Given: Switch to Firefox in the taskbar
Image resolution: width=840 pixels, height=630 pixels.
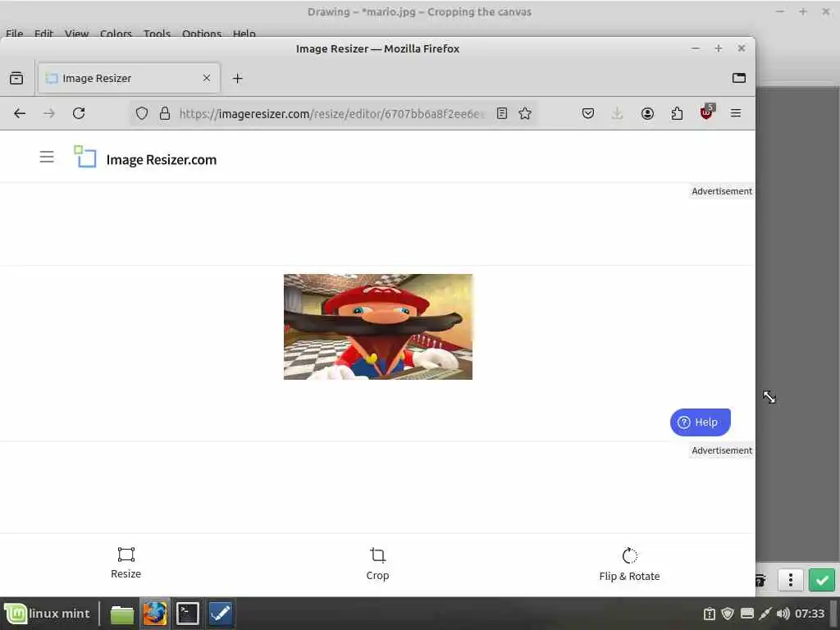Looking at the screenshot, I should [x=155, y=614].
